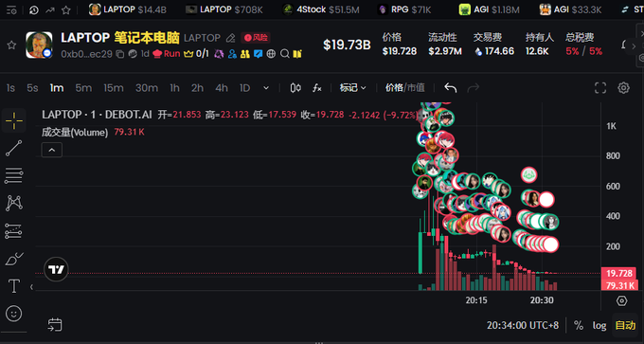Enter fullscreen chart mode

600,88
